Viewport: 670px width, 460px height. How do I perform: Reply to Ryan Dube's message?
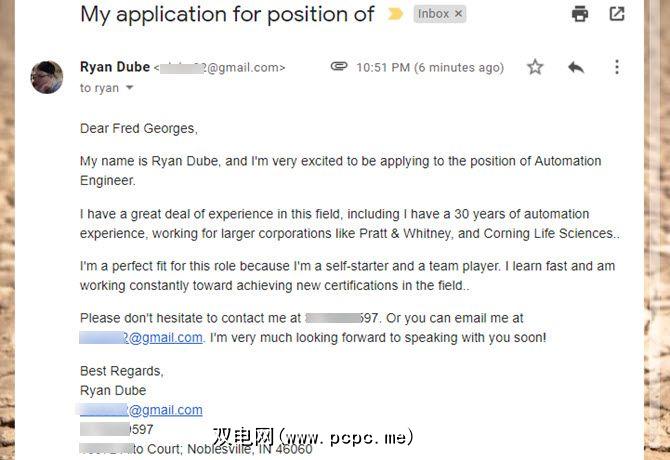(x=576, y=67)
